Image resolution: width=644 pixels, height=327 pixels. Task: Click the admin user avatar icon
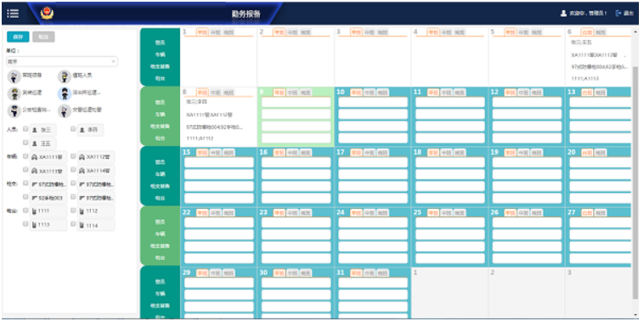click(x=563, y=13)
